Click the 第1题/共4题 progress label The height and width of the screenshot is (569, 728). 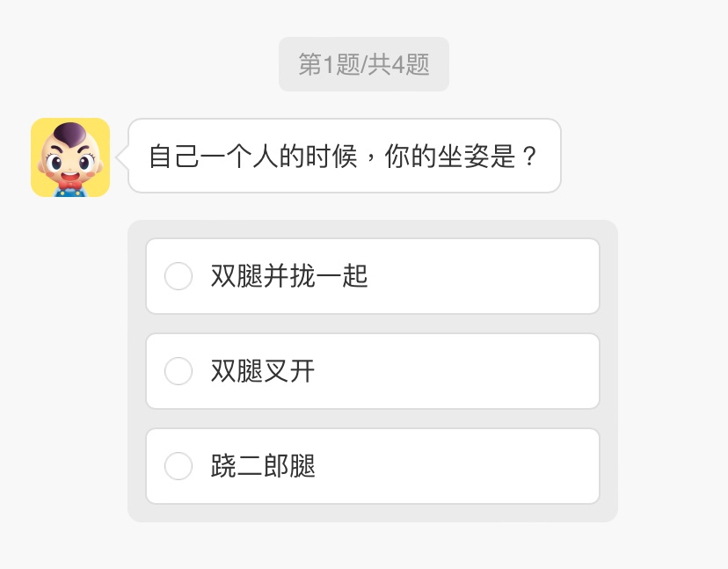coord(363,64)
